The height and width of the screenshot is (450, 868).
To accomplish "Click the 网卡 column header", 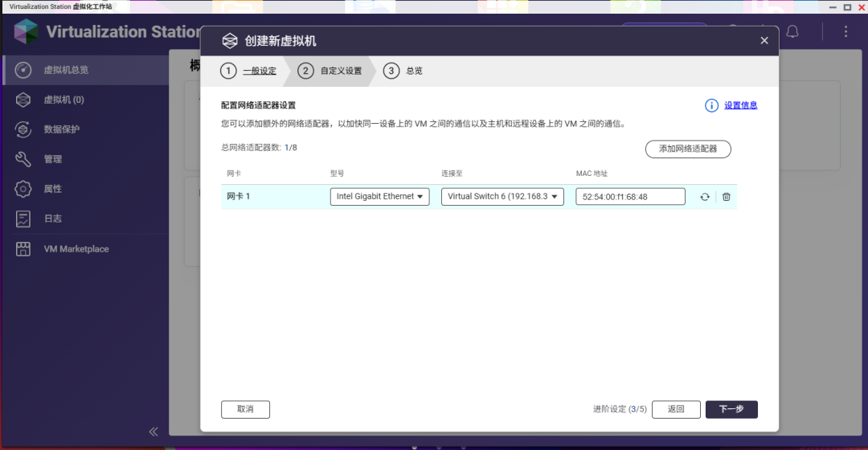I will coord(234,174).
